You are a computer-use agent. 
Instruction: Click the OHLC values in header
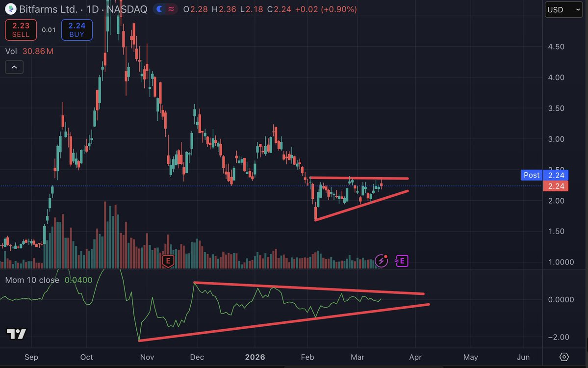[x=237, y=9]
